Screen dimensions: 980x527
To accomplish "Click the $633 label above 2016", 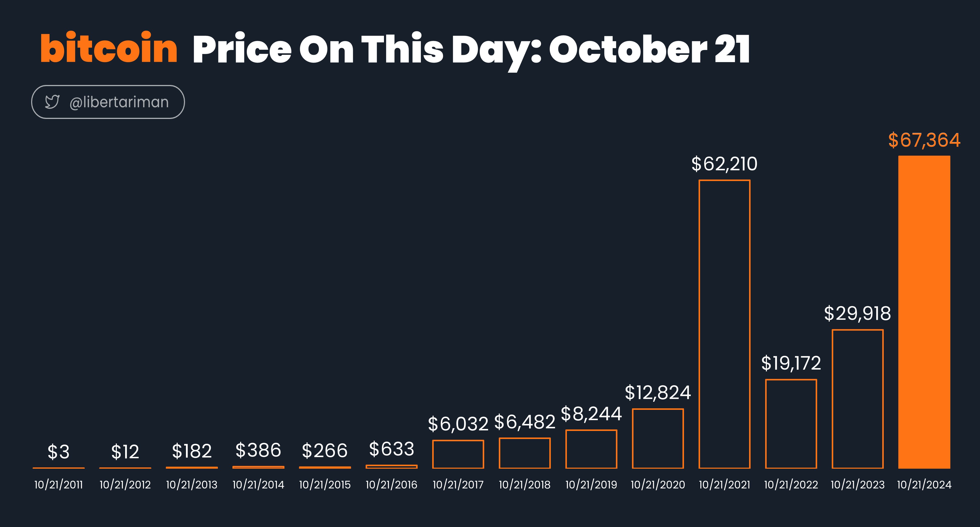I will (x=391, y=449).
